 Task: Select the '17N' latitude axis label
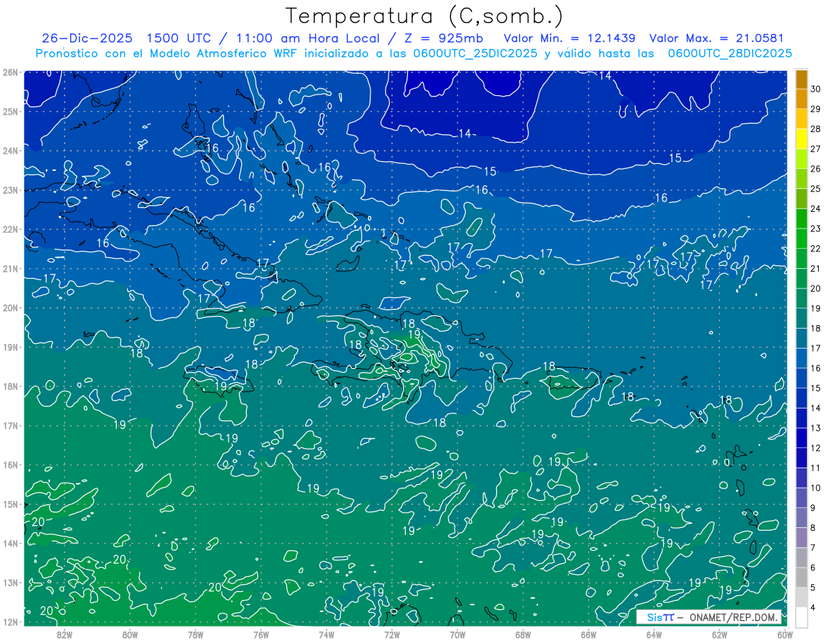[10, 426]
